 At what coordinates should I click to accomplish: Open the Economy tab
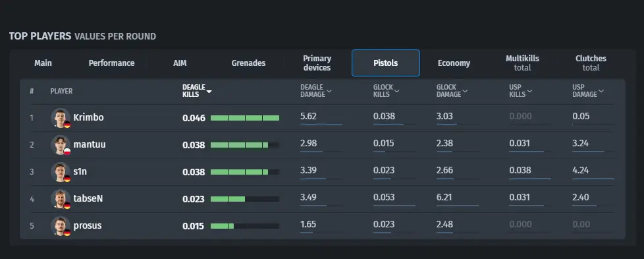pyautogui.click(x=454, y=63)
